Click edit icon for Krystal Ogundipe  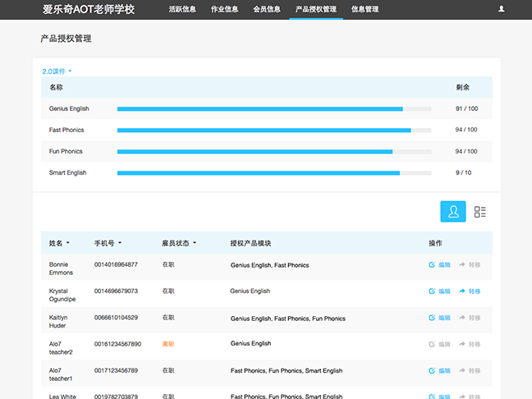tap(433, 291)
